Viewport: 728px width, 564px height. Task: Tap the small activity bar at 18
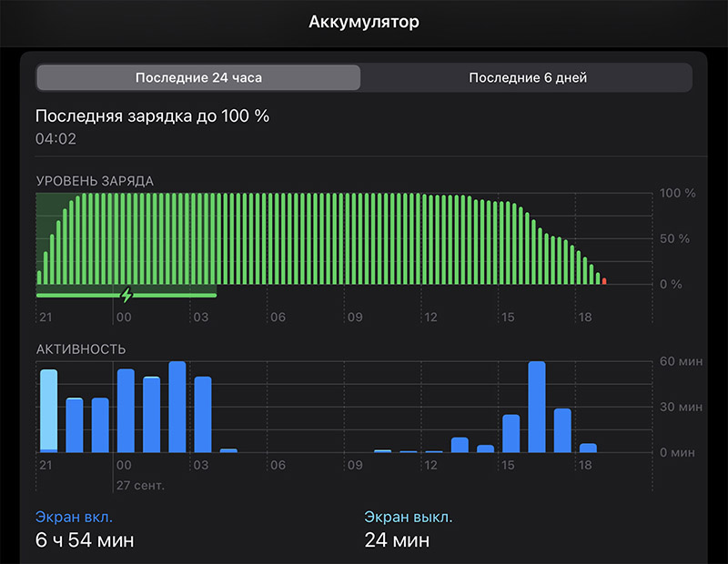[588, 448]
